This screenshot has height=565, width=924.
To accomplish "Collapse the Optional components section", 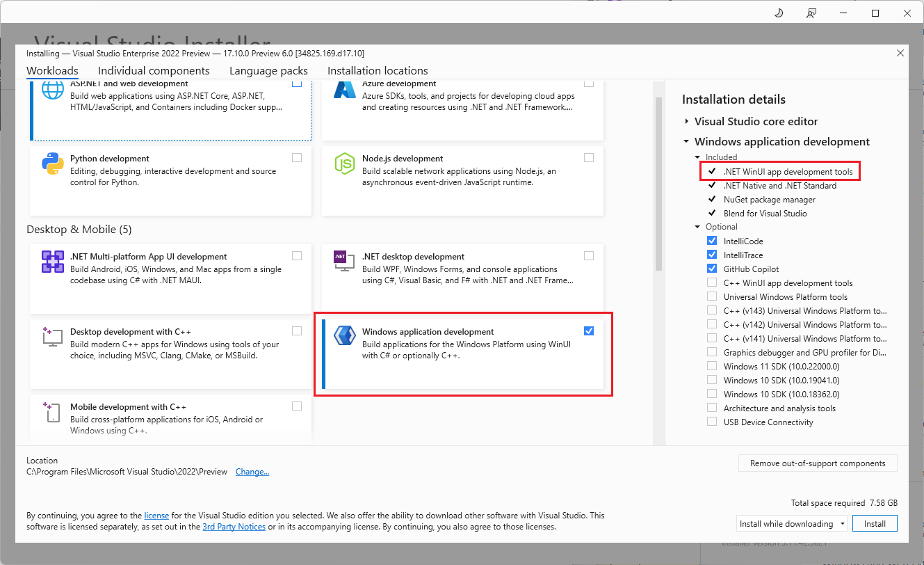I will 697,227.
